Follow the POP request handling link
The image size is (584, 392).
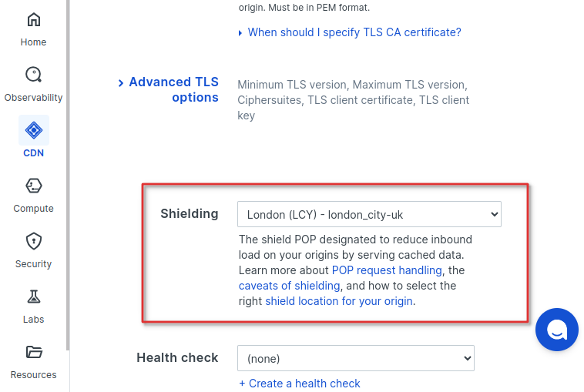pyautogui.click(x=387, y=270)
